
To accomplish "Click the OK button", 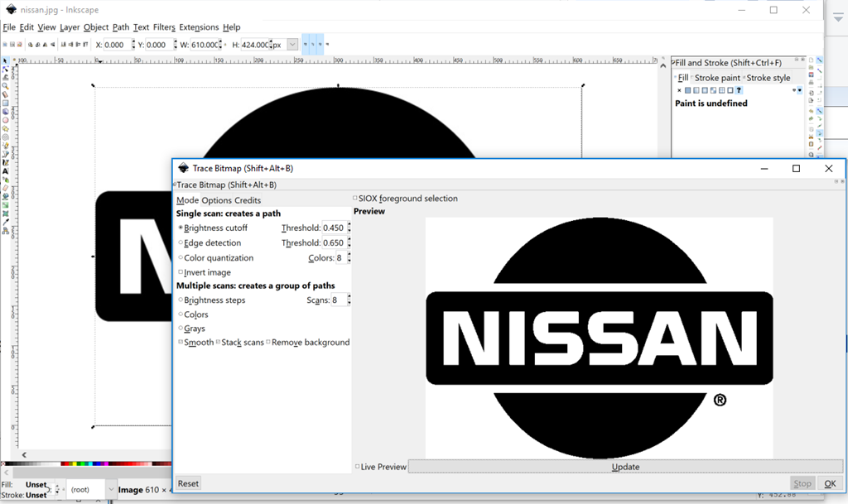I will 830,483.
